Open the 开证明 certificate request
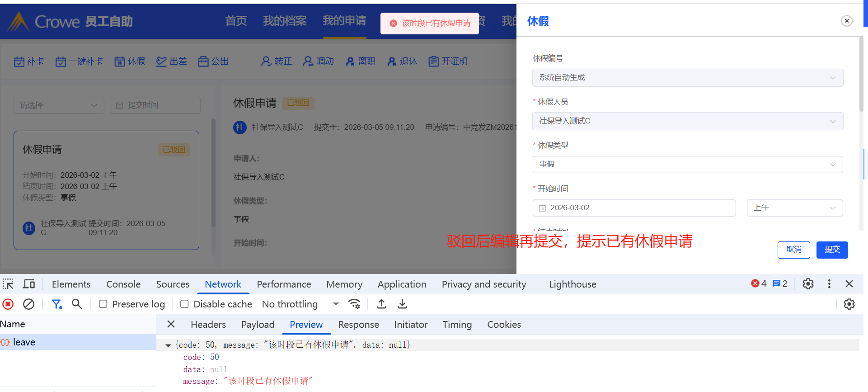Screen dimensions: 868x392 [448, 61]
